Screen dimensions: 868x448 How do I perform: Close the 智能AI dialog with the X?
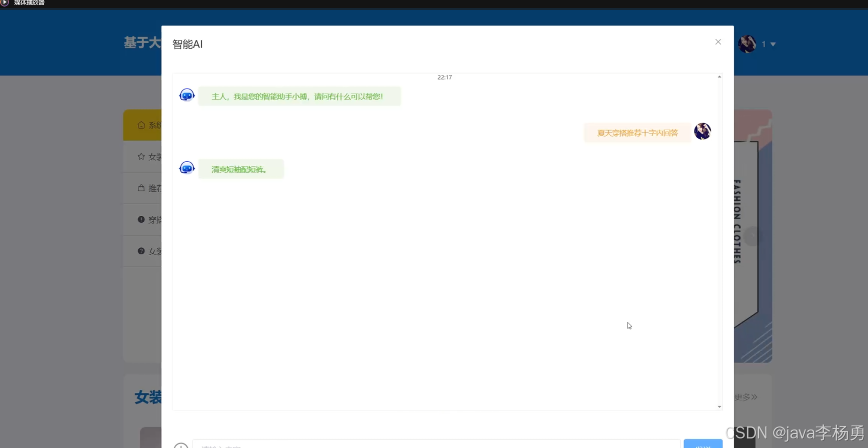718,42
